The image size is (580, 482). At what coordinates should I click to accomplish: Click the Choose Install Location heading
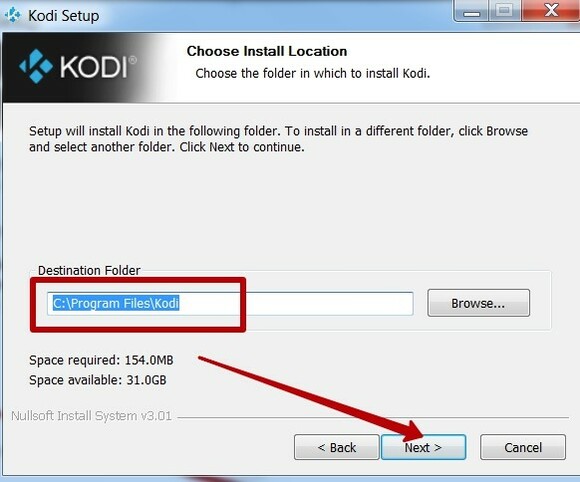tap(267, 51)
